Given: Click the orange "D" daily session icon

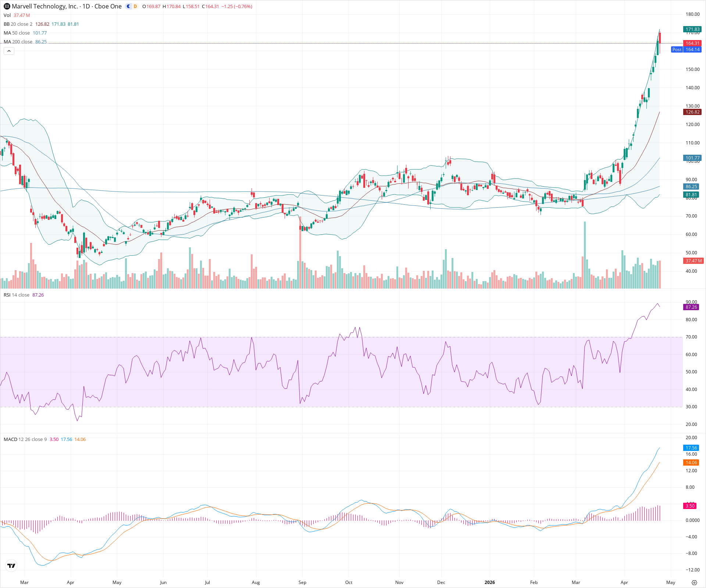Looking at the screenshot, I should (x=135, y=6).
